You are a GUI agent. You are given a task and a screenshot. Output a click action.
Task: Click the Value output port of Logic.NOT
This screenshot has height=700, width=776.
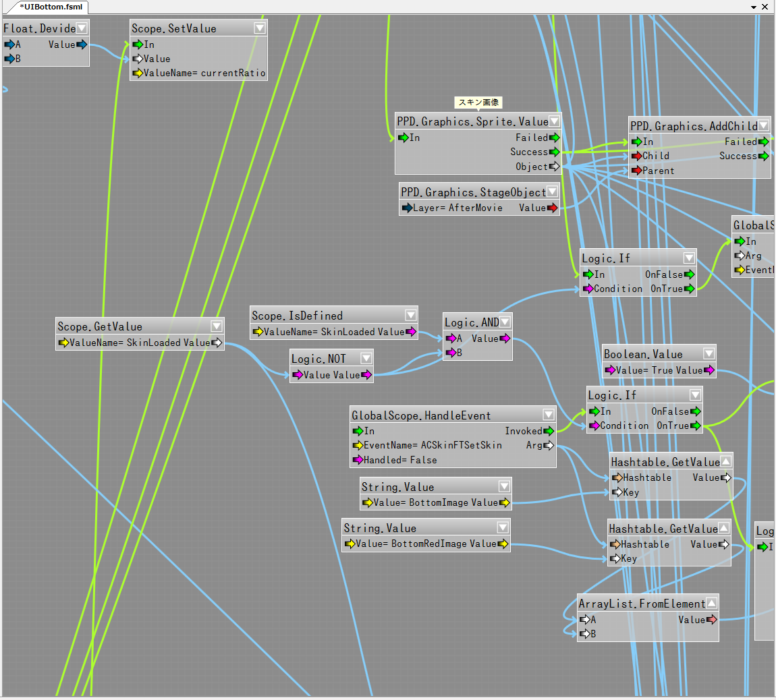pyautogui.click(x=366, y=375)
